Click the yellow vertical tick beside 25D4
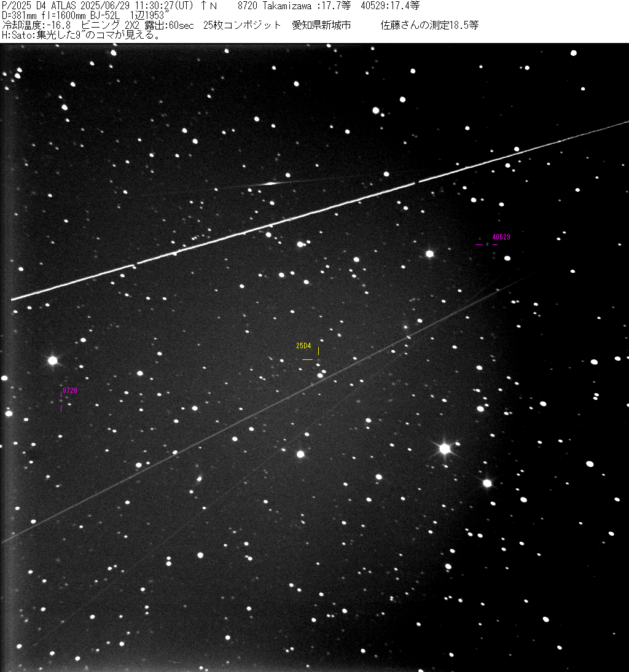 pos(318,351)
